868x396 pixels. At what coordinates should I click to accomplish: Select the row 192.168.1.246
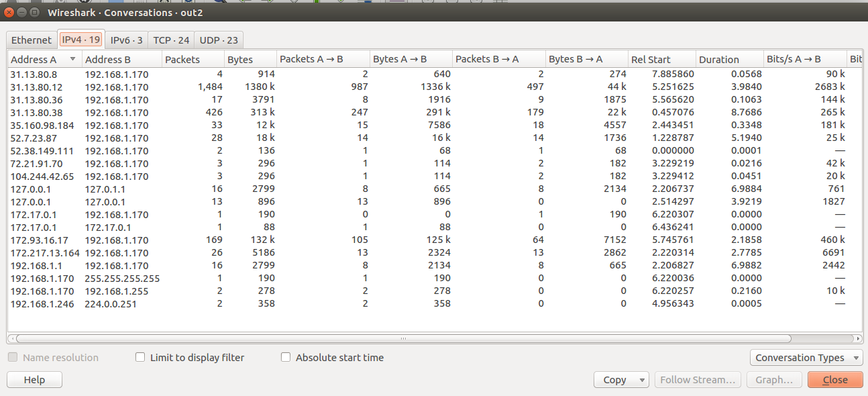coord(435,304)
